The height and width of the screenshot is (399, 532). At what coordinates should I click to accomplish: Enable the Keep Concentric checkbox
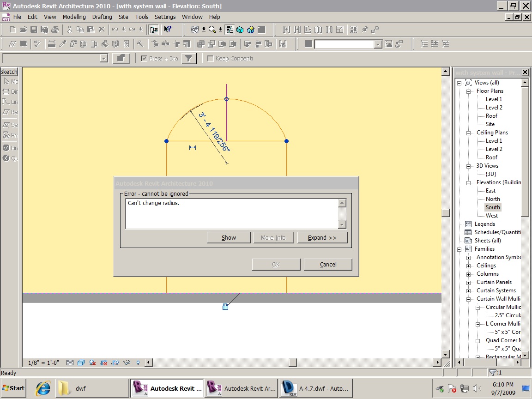[211, 59]
